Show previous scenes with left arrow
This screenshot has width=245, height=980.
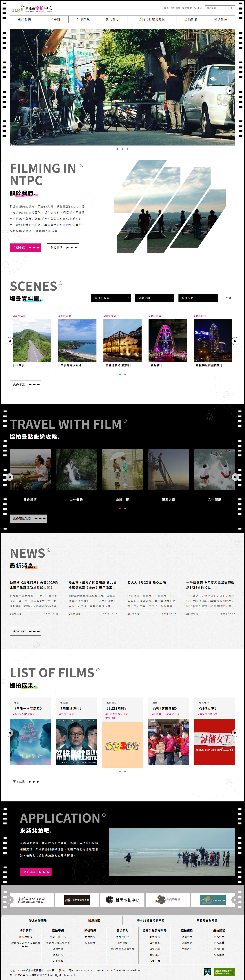(x=10, y=341)
